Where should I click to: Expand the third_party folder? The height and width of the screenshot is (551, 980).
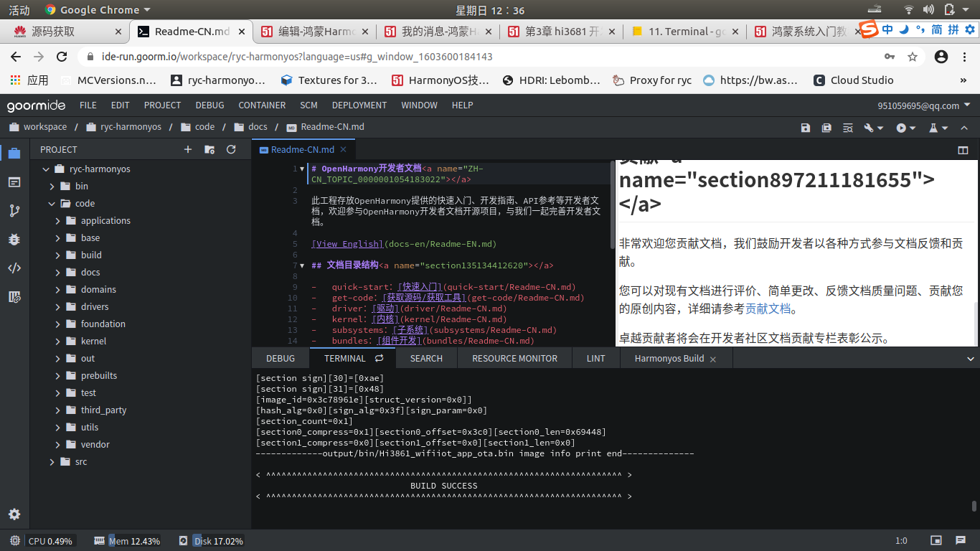[58, 410]
